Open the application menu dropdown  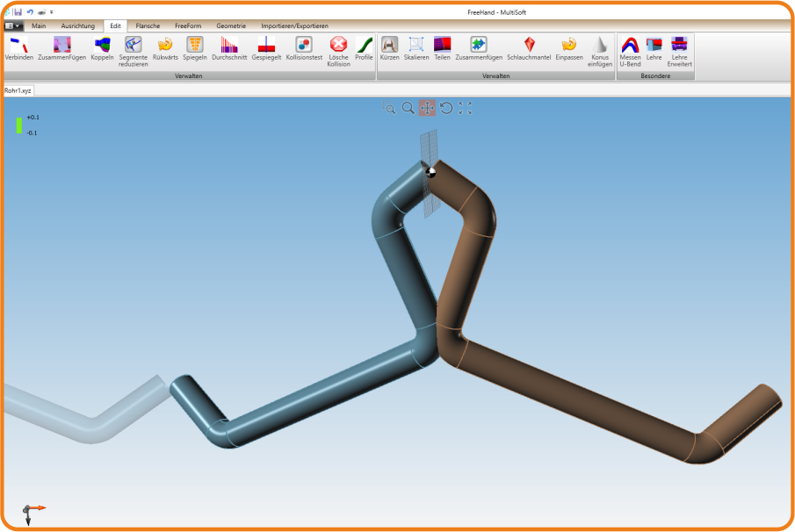13,26
